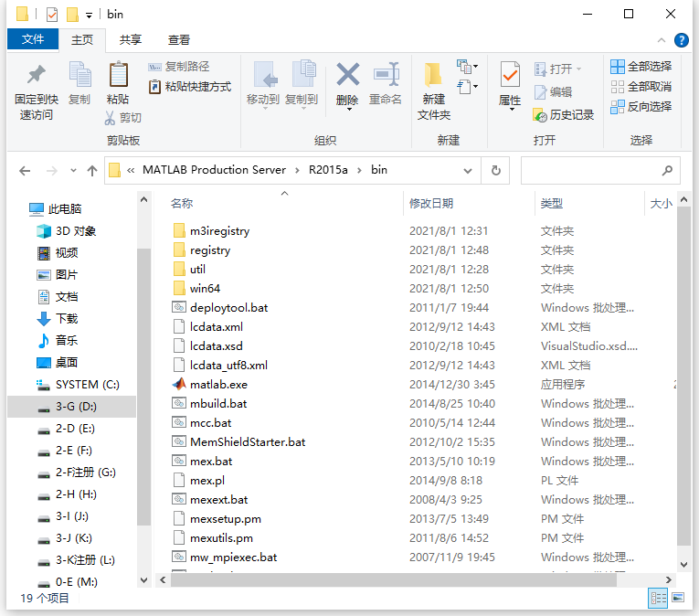Click Cut (剪切) scissors icon
The width and height of the screenshot is (699, 616).
point(110,118)
